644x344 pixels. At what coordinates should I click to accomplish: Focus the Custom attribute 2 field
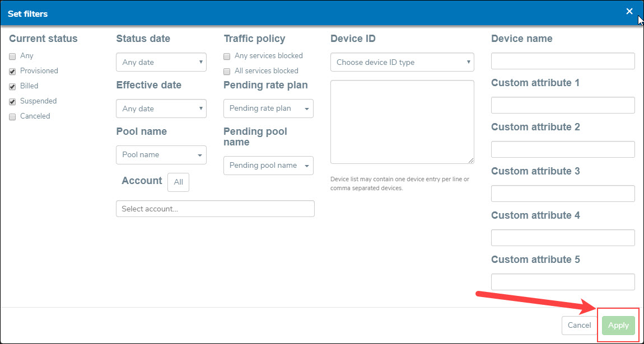click(x=563, y=150)
